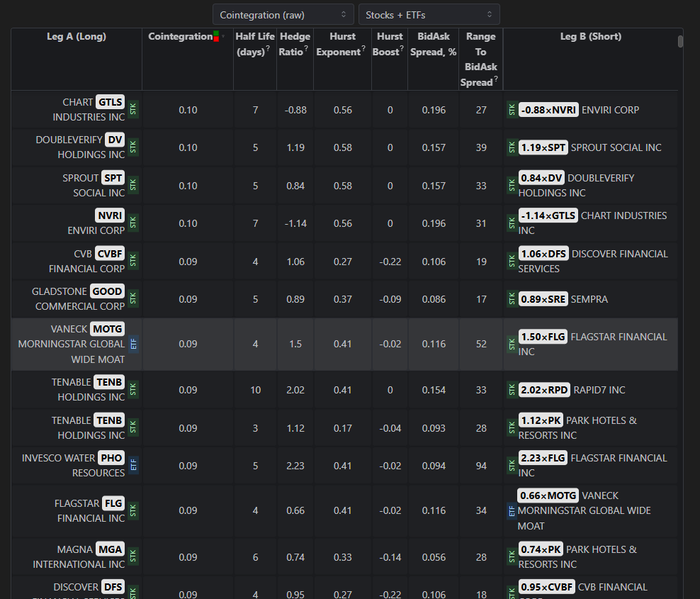Click the ETF tag beside MOTG in Leg A
700x599 pixels.
click(133, 344)
